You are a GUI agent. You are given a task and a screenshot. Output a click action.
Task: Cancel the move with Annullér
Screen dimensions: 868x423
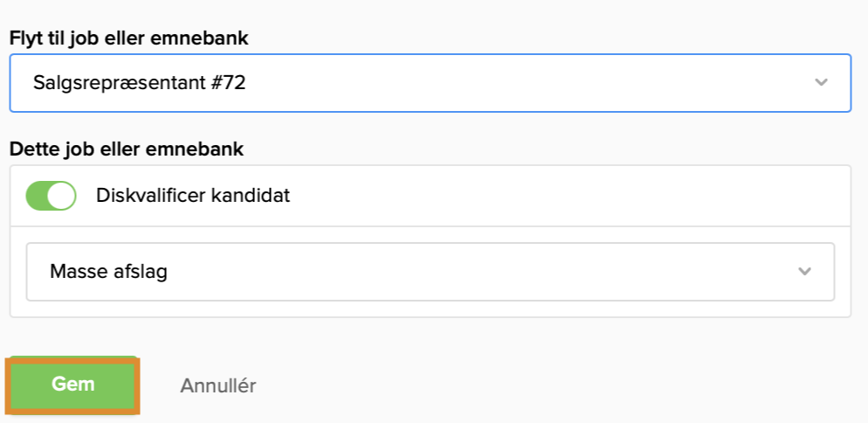click(x=218, y=385)
